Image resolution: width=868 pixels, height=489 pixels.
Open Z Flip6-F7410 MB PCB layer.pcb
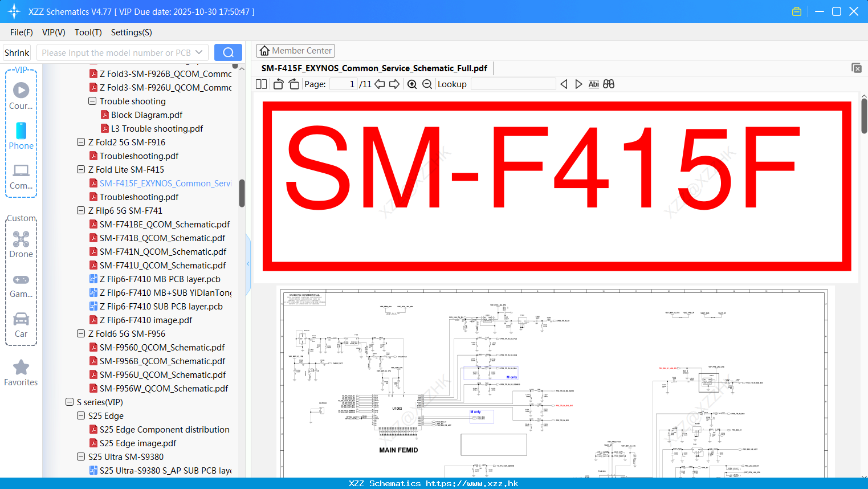click(x=160, y=279)
